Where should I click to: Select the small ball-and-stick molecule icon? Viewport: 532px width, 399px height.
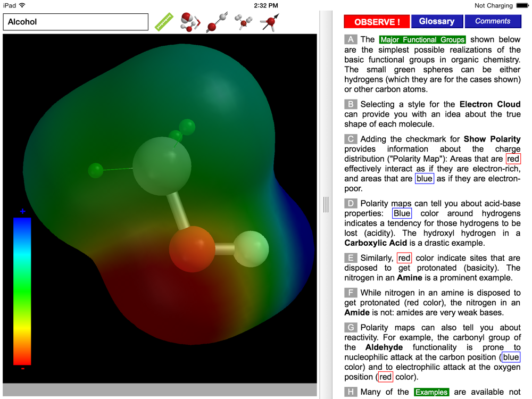coord(243,22)
